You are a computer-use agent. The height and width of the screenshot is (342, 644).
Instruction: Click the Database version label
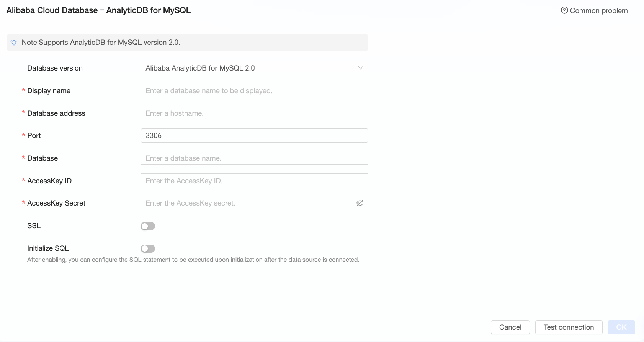tap(55, 68)
